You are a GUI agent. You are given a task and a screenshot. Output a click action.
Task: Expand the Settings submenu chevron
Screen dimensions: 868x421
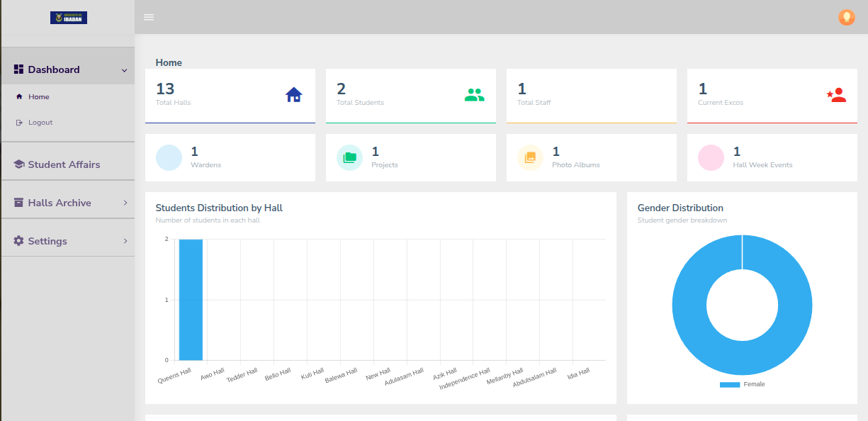[x=125, y=241]
